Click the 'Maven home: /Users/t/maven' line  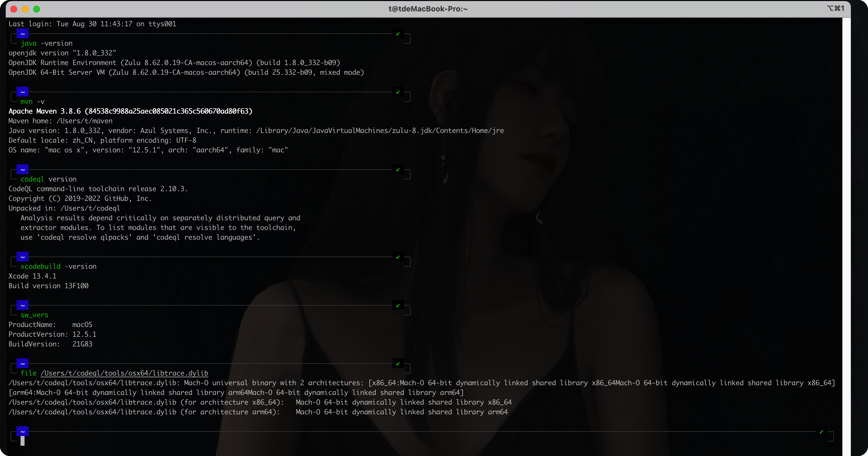[61, 121]
